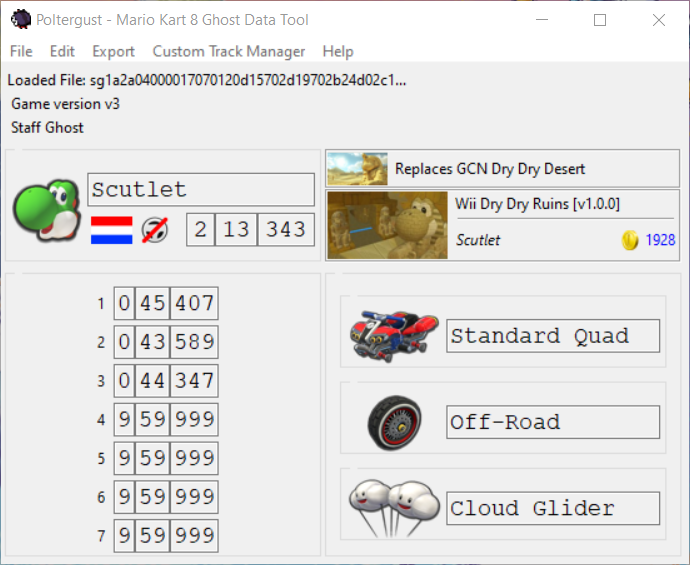Click the Game version v3 label

coord(65,104)
